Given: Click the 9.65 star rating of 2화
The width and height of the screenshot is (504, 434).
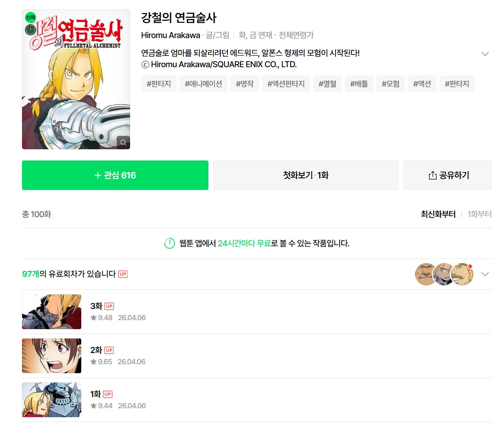Looking at the screenshot, I should (101, 362).
